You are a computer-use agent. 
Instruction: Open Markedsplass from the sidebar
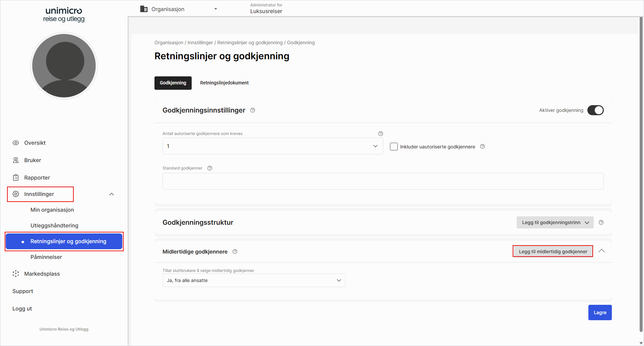pos(42,274)
